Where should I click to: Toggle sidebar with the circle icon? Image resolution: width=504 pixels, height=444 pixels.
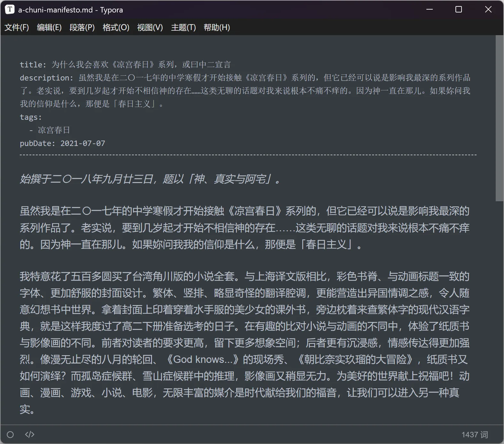pos(10,434)
